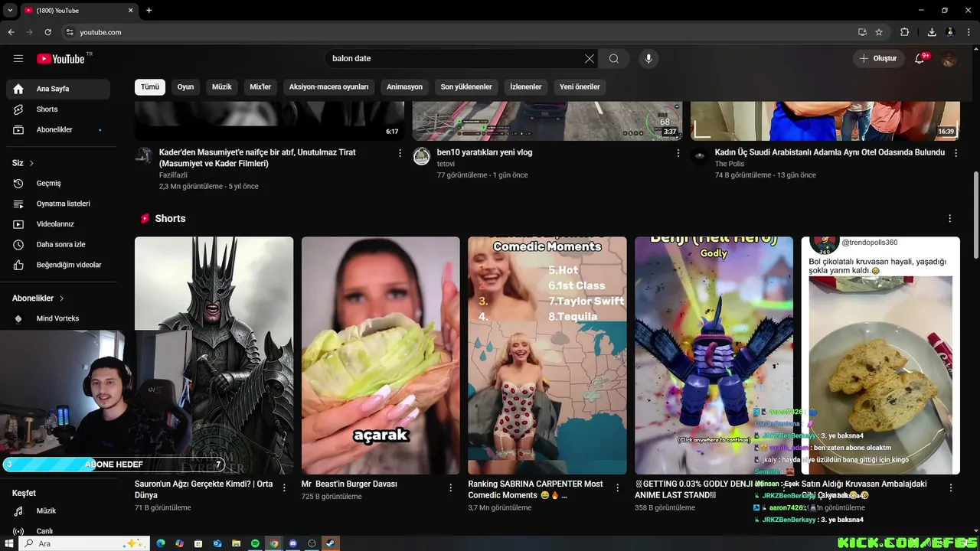This screenshot has height=551, width=980.
Task: Open YouTube account avatar menu
Action: (x=949, y=58)
